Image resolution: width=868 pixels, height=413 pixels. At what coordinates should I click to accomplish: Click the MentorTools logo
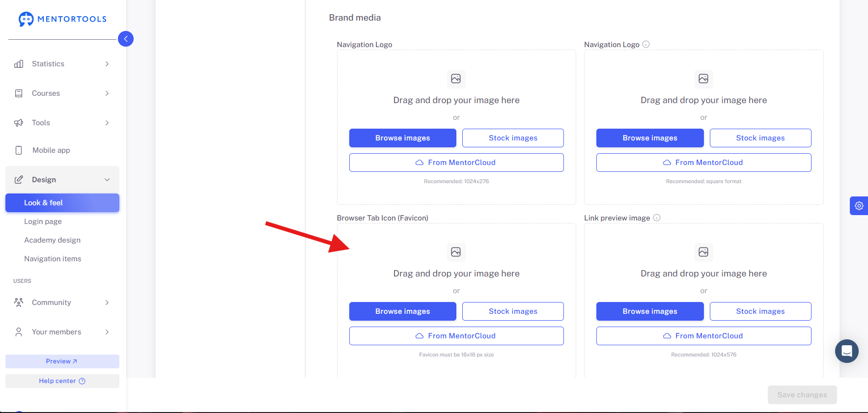(62, 19)
